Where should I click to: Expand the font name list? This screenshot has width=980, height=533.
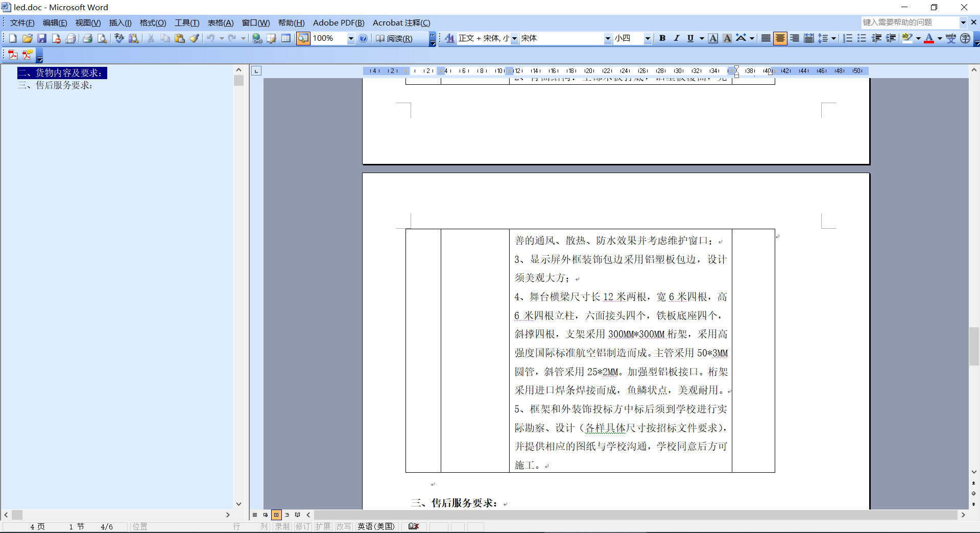pos(608,38)
